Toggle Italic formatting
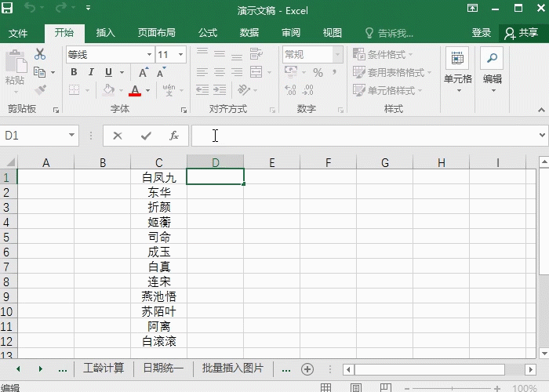 click(x=91, y=72)
